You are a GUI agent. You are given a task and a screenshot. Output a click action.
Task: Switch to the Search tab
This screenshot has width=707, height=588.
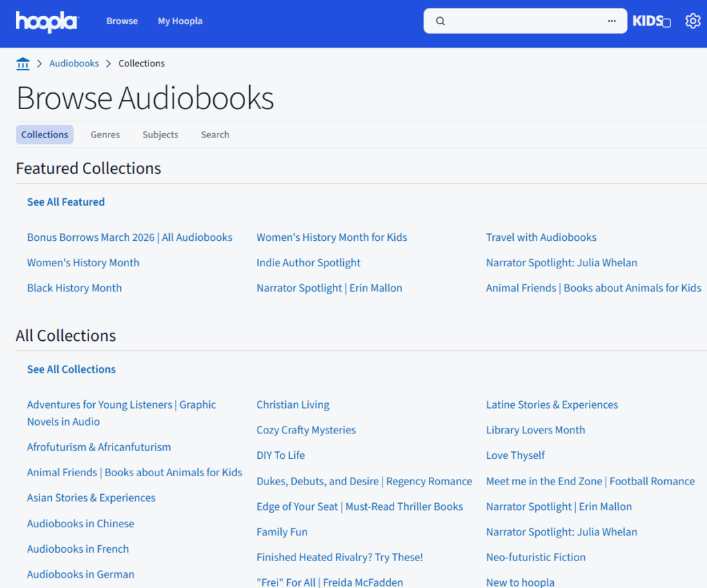[215, 135]
